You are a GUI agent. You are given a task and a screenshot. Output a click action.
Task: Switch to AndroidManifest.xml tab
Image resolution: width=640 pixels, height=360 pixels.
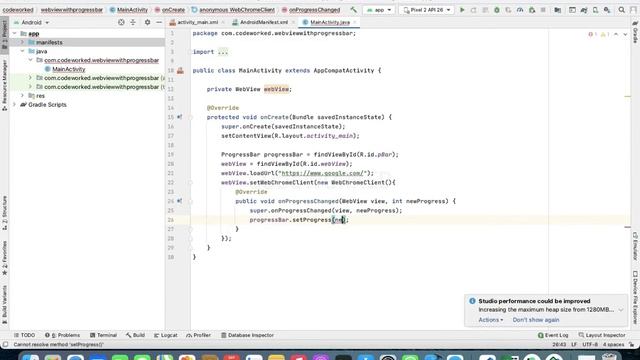[x=263, y=22]
